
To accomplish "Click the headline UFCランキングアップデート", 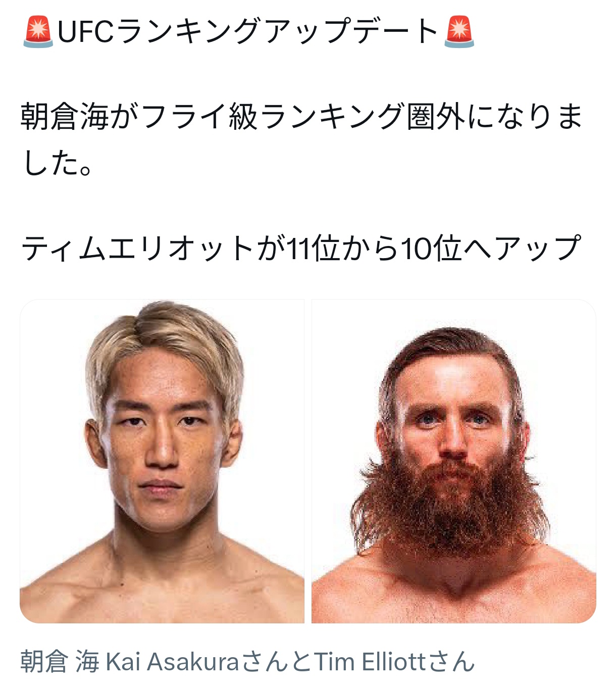I will pyautogui.click(x=248, y=31).
